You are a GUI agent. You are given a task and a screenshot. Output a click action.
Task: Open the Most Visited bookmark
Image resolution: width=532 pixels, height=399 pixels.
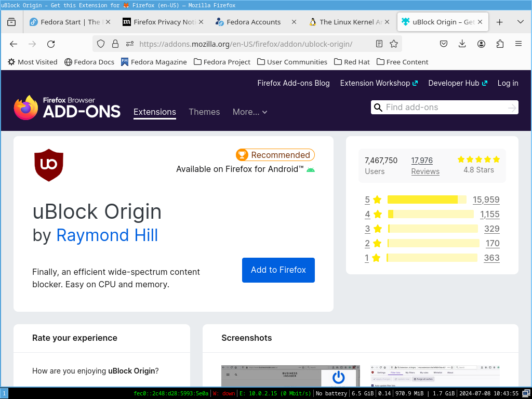point(33,62)
